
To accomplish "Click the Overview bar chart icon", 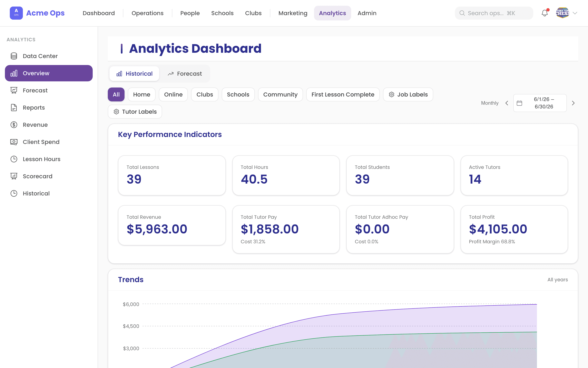I will coord(14,73).
